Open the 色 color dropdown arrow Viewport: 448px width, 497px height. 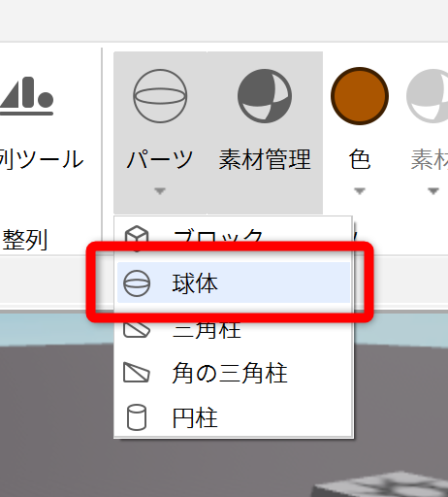point(360,191)
